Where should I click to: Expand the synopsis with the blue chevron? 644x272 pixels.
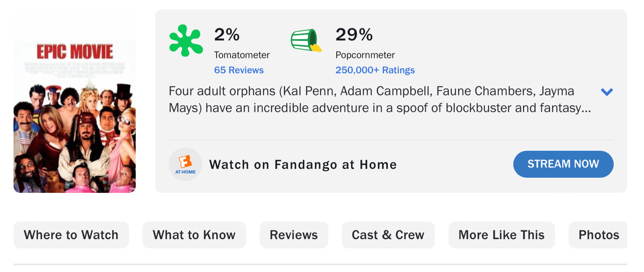coord(606,92)
